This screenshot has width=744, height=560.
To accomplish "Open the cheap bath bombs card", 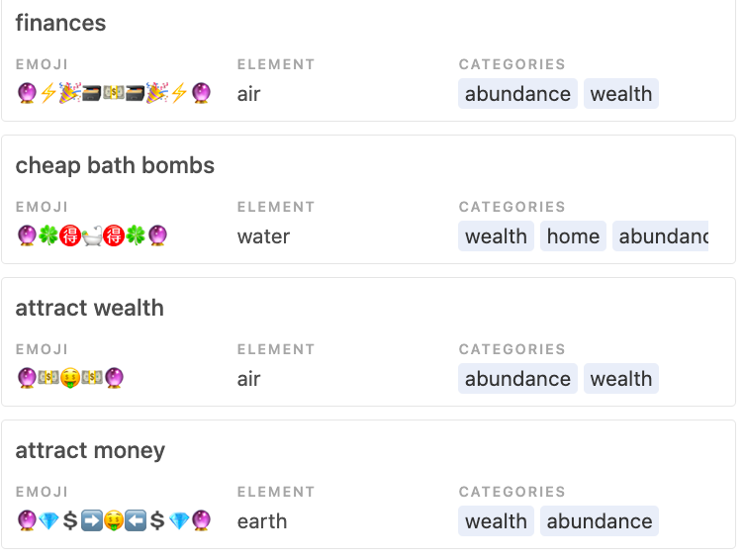I will coord(368,199).
